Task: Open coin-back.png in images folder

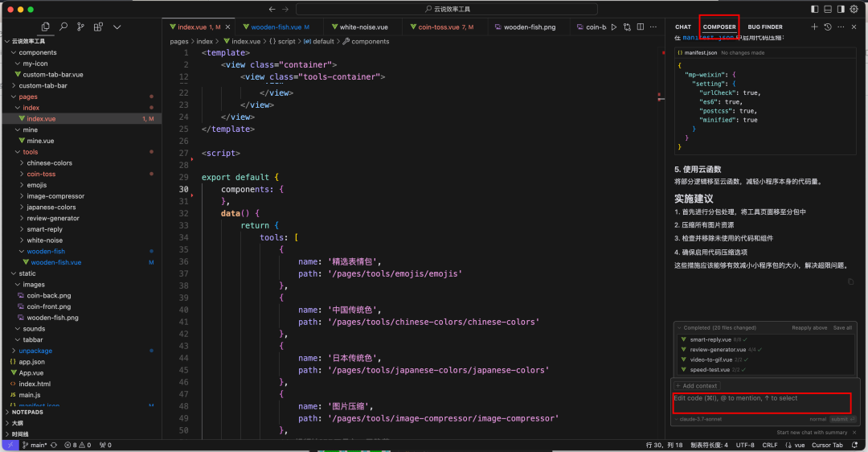Action: (x=49, y=296)
